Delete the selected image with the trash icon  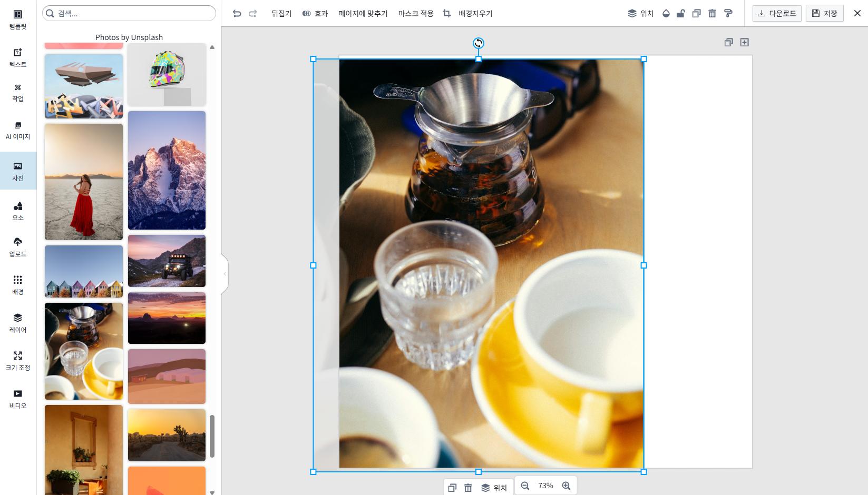tap(712, 13)
